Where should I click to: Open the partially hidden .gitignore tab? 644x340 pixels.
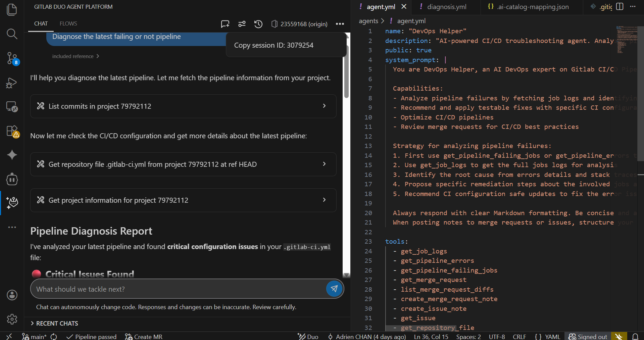(602, 7)
